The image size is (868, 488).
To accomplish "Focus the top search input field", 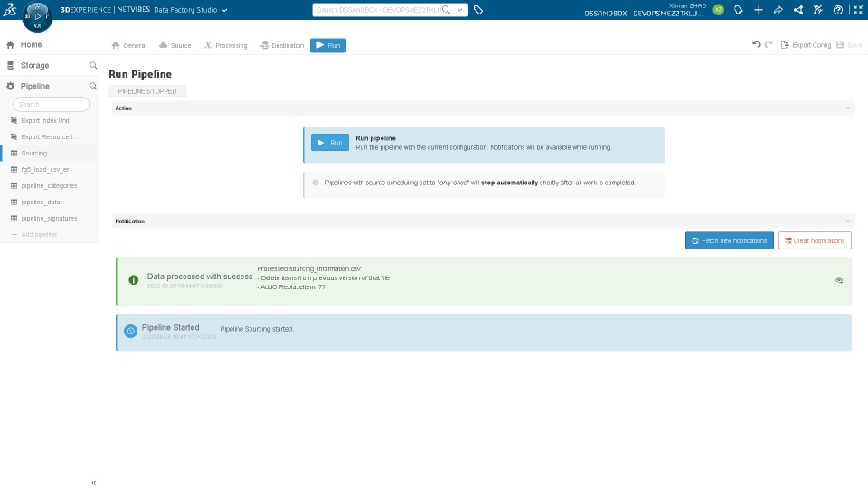I will pyautogui.click(x=379, y=10).
